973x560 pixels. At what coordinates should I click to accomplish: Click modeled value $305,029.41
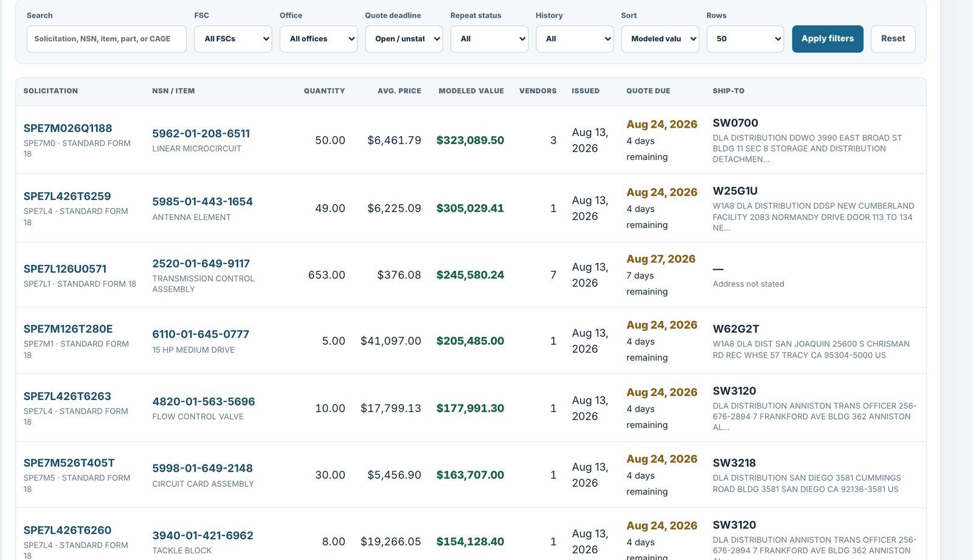coord(470,209)
